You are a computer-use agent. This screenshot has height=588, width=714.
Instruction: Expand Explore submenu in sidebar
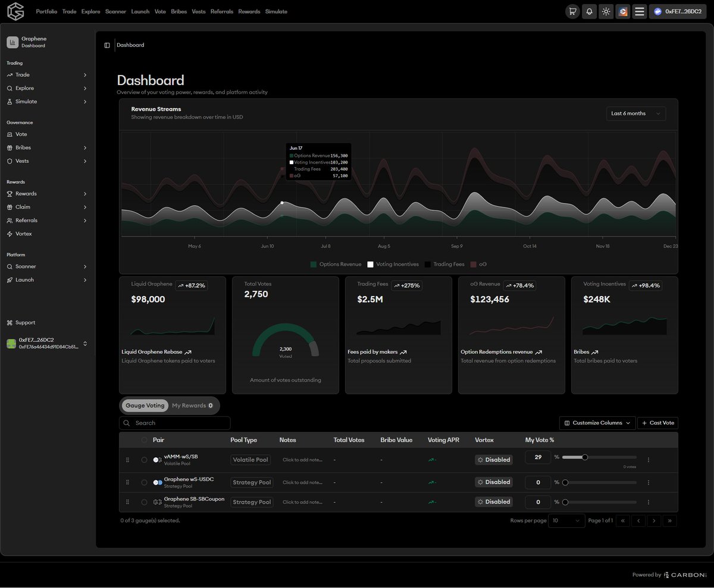pyautogui.click(x=85, y=88)
